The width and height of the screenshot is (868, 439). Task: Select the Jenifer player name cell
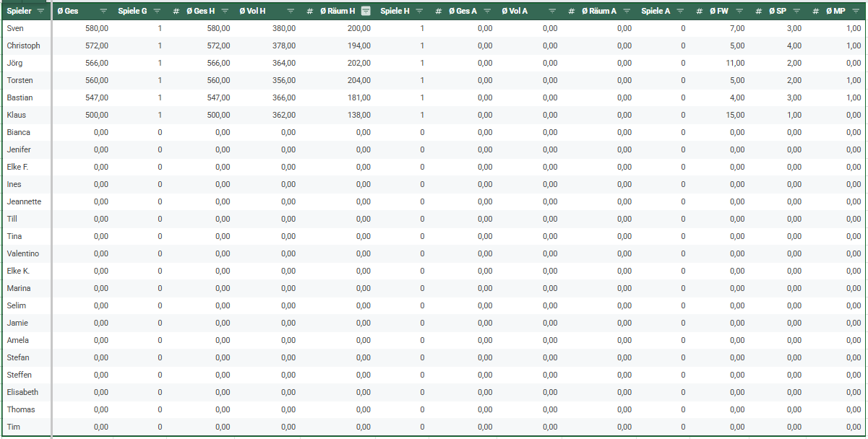[25, 149]
